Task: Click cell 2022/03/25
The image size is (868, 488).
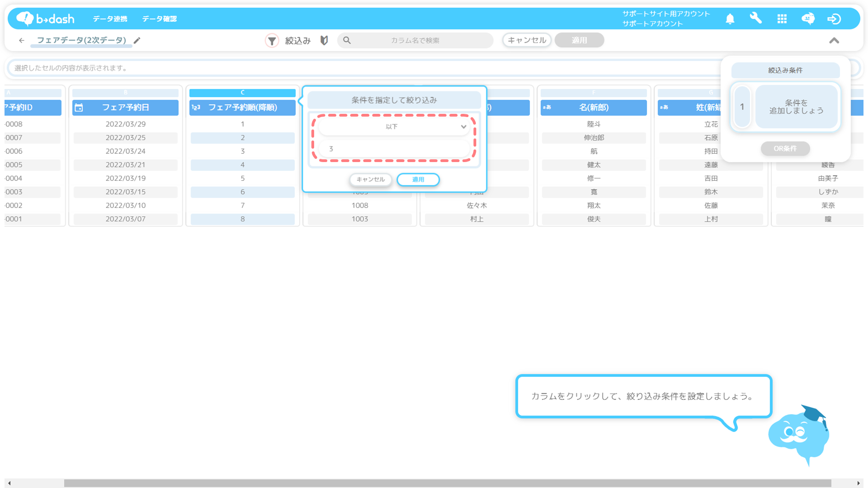Action: point(125,138)
